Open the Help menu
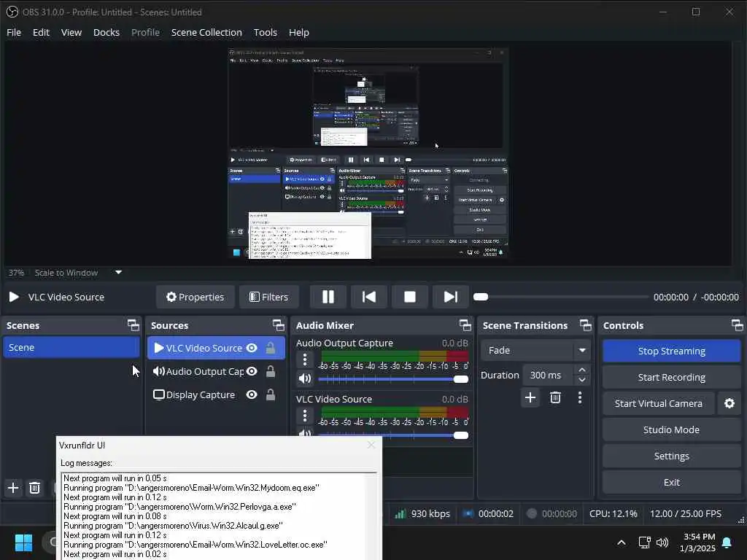The height and width of the screenshot is (560, 747). pos(298,32)
